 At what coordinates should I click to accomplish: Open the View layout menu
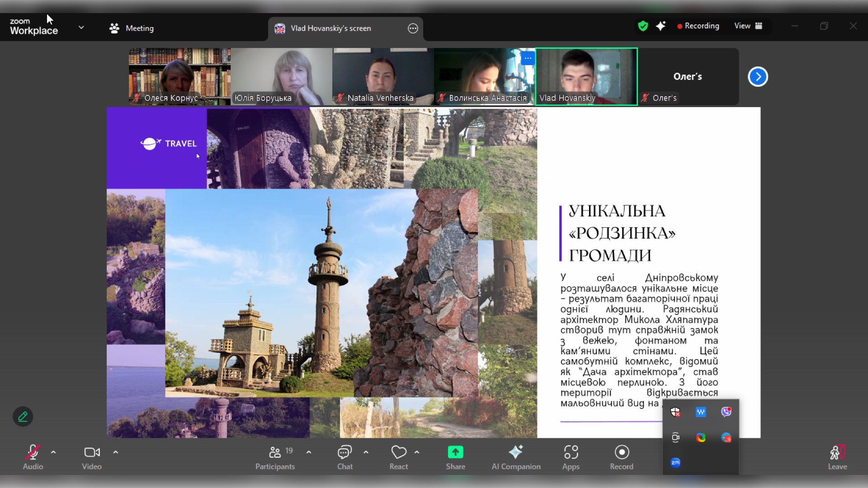[748, 26]
